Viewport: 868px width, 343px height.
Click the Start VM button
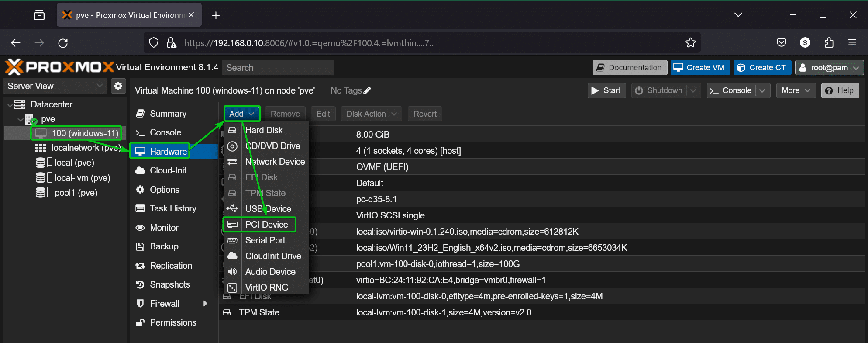click(606, 90)
